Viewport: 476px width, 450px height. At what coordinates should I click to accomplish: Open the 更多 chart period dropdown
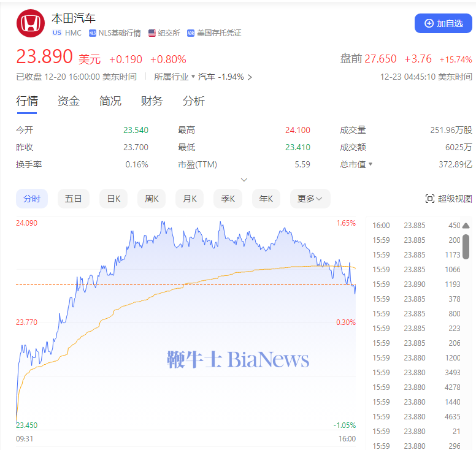point(310,199)
